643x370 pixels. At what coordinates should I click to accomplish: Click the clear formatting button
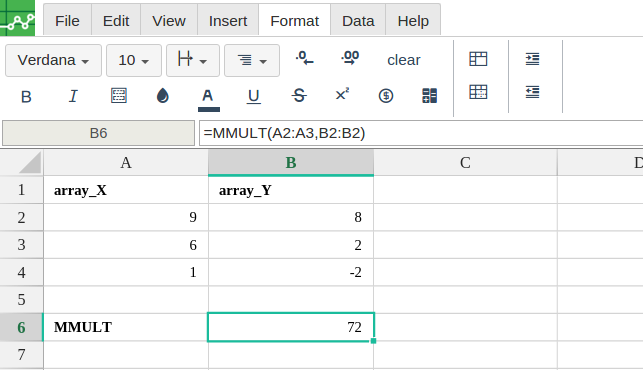[404, 60]
